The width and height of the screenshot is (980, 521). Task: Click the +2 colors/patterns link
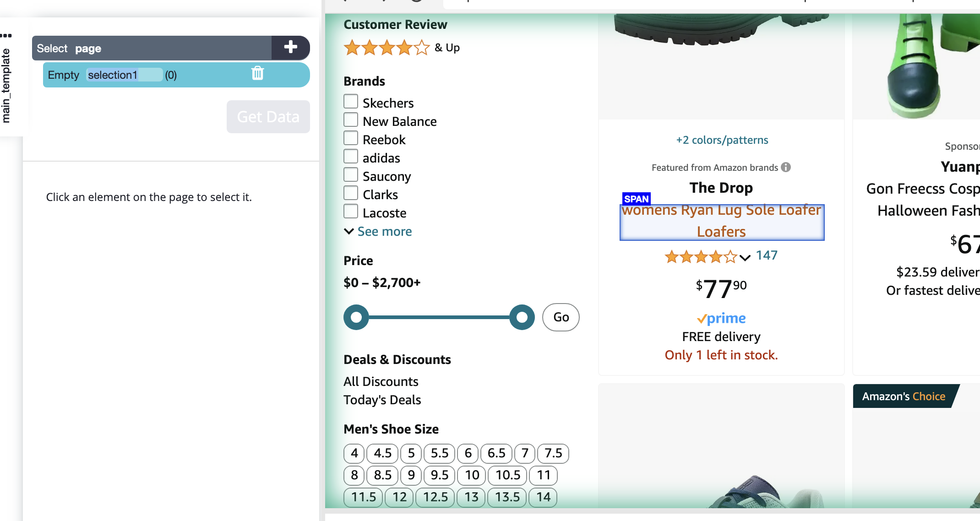coord(722,140)
